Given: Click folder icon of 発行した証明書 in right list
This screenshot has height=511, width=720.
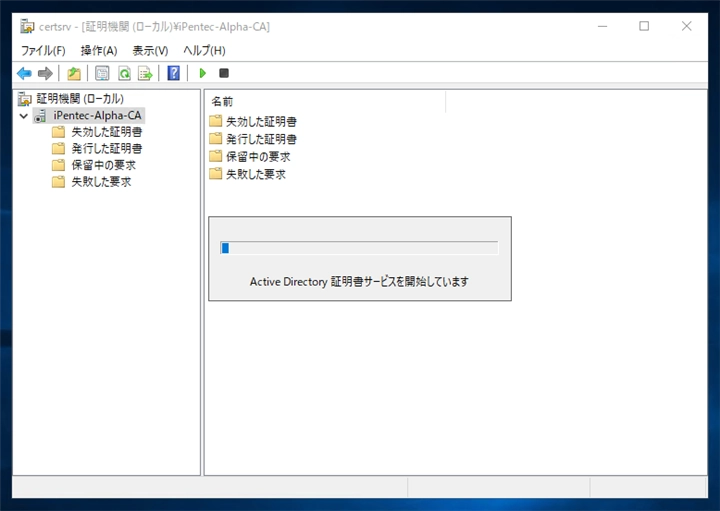Looking at the screenshot, I should pos(215,139).
